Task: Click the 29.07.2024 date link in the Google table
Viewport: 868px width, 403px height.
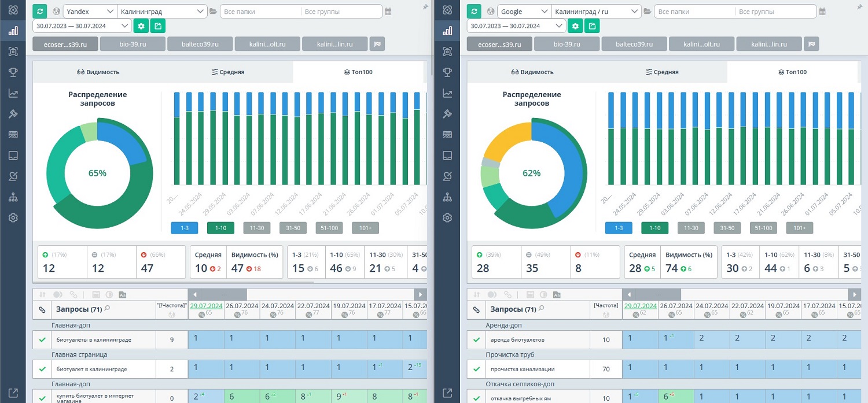Action: (x=640, y=306)
